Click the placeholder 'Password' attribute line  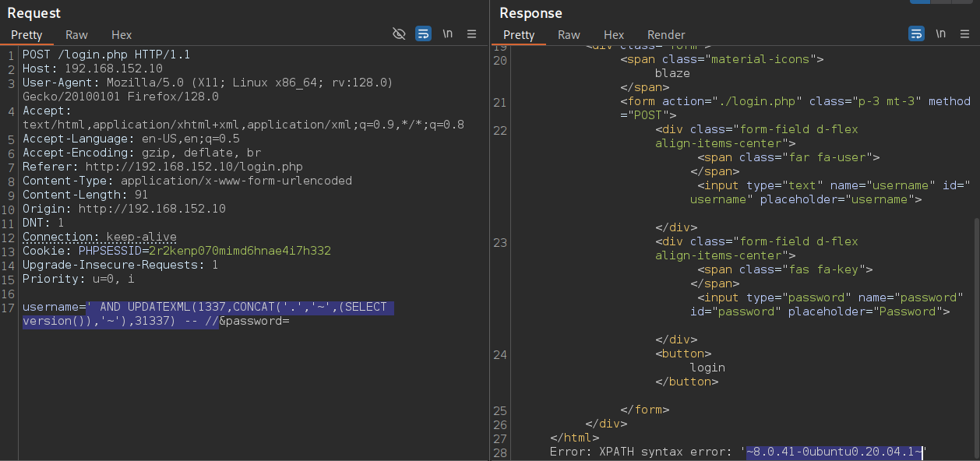coord(820,311)
